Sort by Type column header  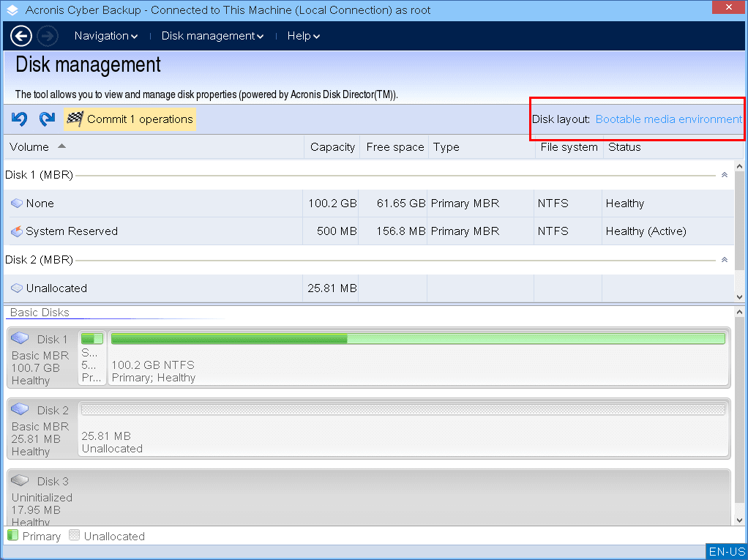click(x=482, y=147)
